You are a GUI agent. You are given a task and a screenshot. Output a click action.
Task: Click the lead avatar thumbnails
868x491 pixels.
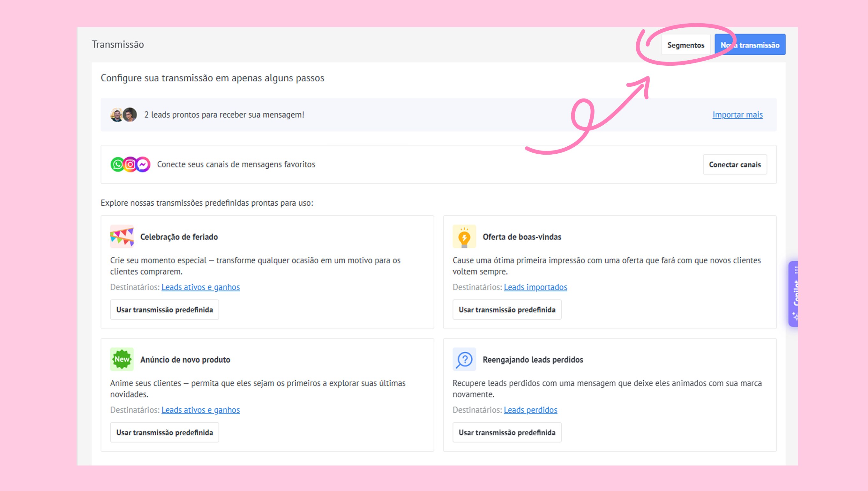click(x=123, y=115)
